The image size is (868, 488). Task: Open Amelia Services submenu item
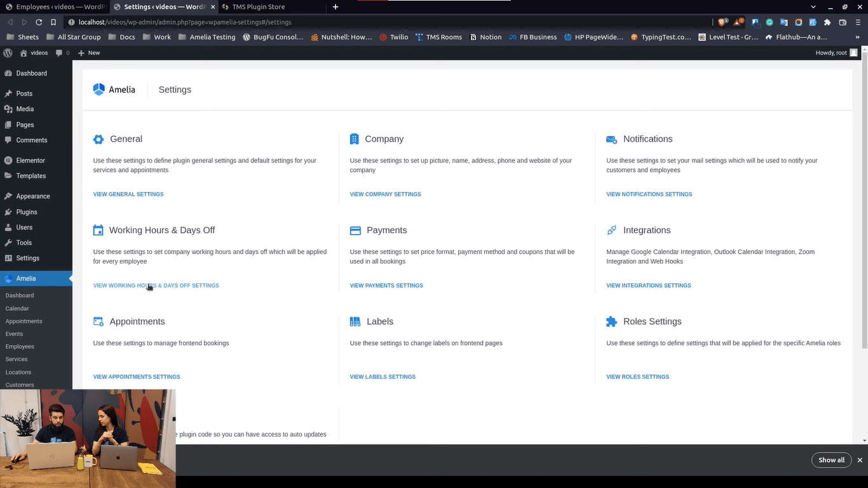coord(17,359)
